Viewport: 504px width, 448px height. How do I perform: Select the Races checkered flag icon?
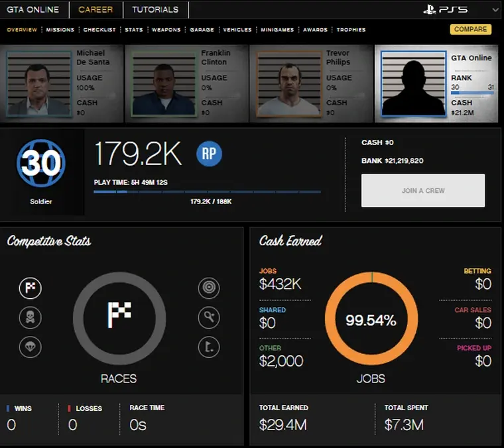click(x=31, y=288)
